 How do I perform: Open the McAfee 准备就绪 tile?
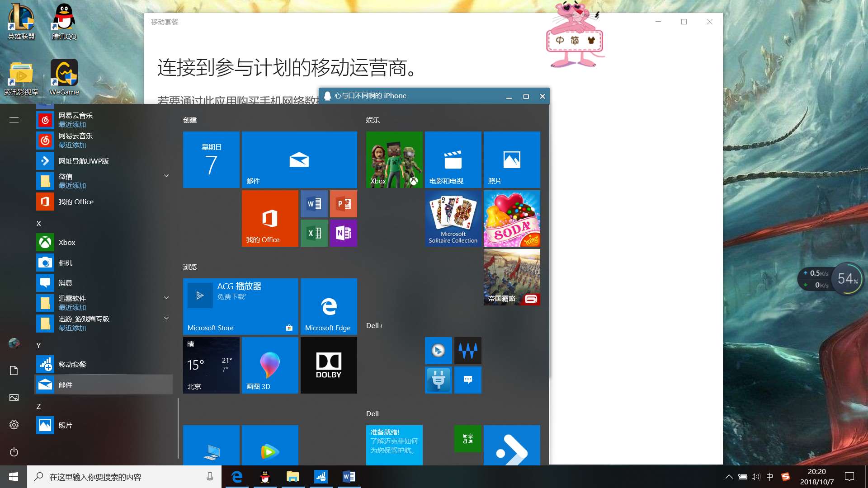394,445
